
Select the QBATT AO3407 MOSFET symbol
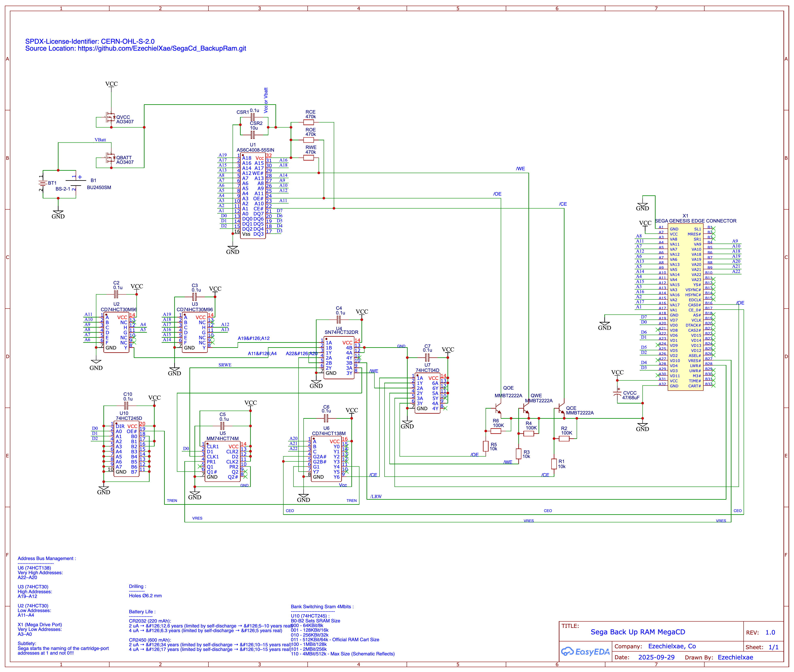click(110, 157)
